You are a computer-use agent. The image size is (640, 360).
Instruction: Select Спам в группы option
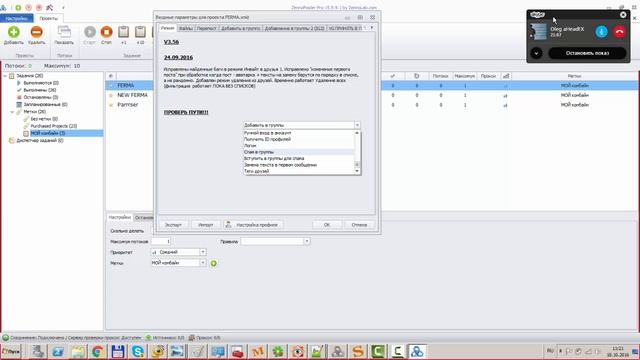(x=299, y=152)
